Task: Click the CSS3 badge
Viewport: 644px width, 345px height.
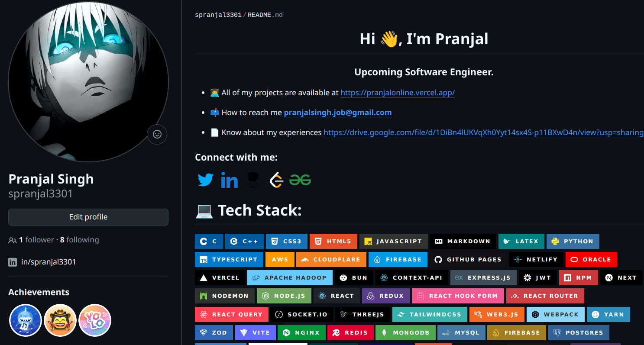Action: 287,241
